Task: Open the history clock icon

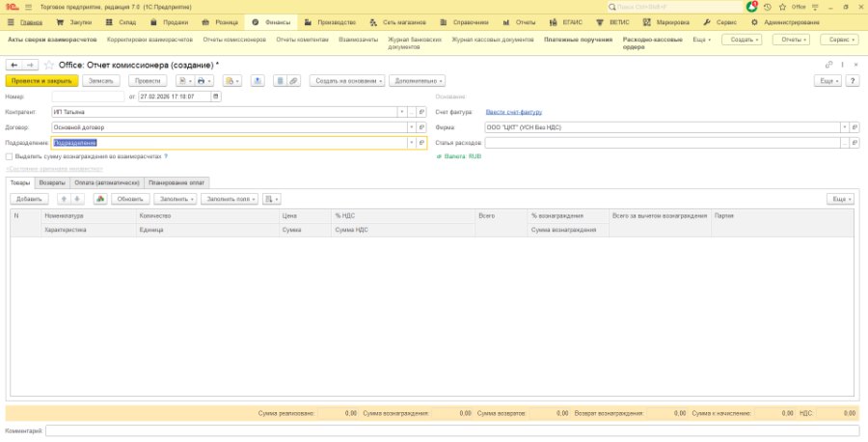Action: 768,7
